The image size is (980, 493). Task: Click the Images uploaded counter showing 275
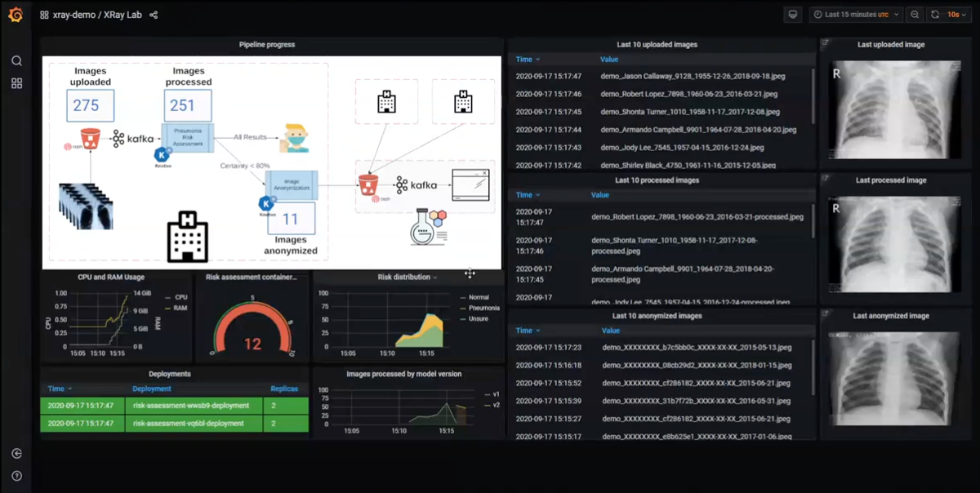coord(91,106)
